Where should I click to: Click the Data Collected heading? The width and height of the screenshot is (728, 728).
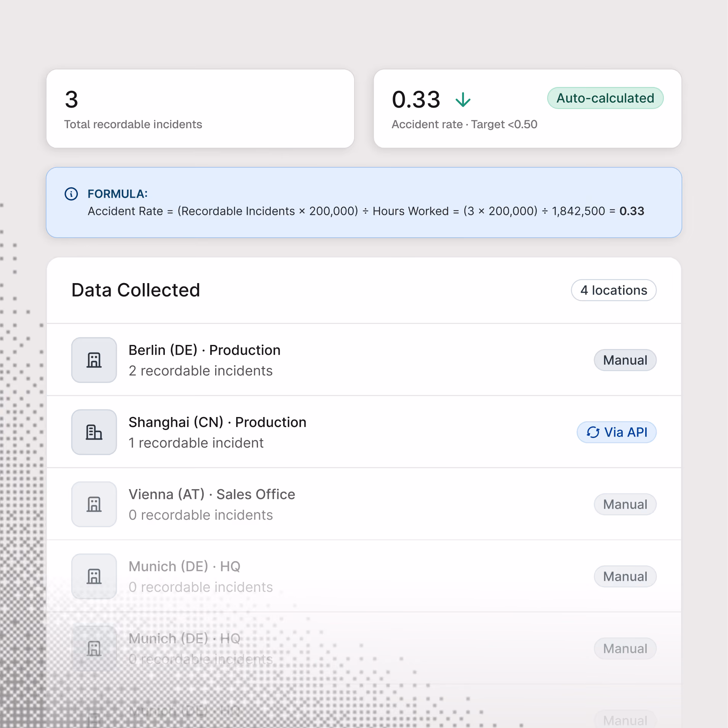[x=136, y=290]
